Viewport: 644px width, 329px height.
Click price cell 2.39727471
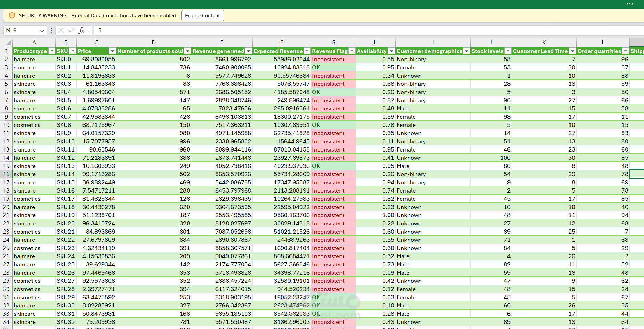tap(96, 289)
